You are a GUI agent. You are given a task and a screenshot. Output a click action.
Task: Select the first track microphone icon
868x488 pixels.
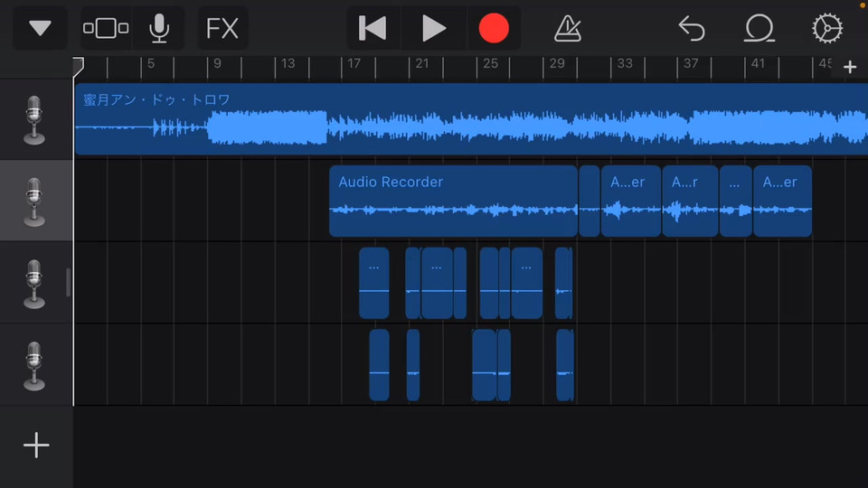pyautogui.click(x=34, y=120)
